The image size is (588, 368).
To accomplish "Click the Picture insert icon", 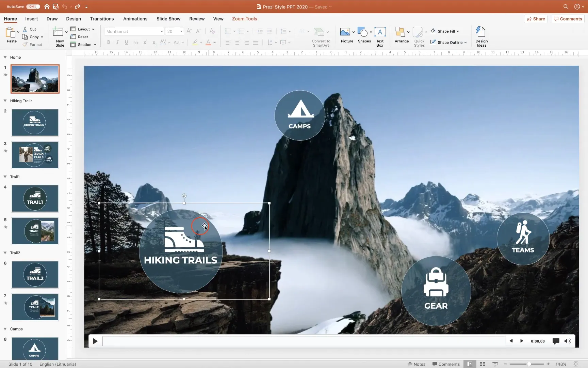I will tap(345, 32).
